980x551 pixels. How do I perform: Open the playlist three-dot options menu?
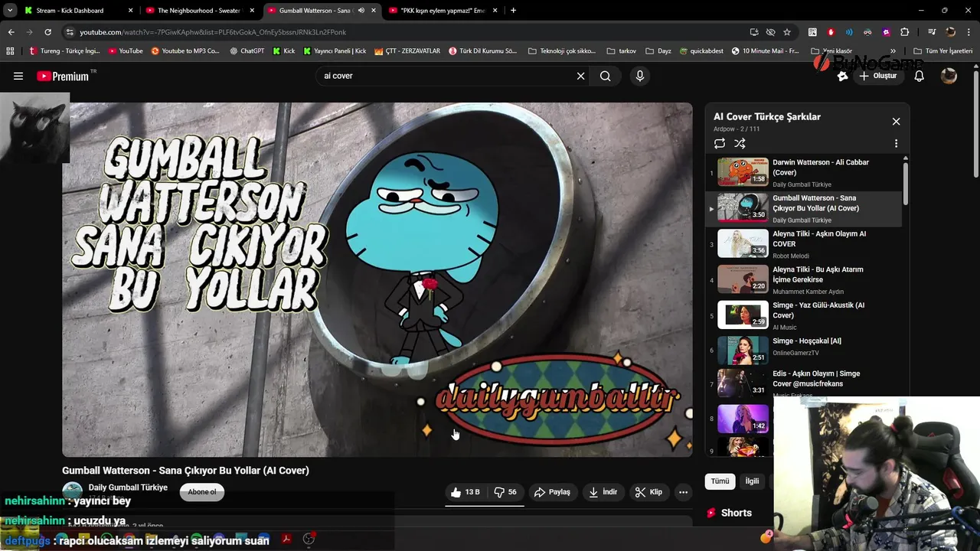pos(896,143)
